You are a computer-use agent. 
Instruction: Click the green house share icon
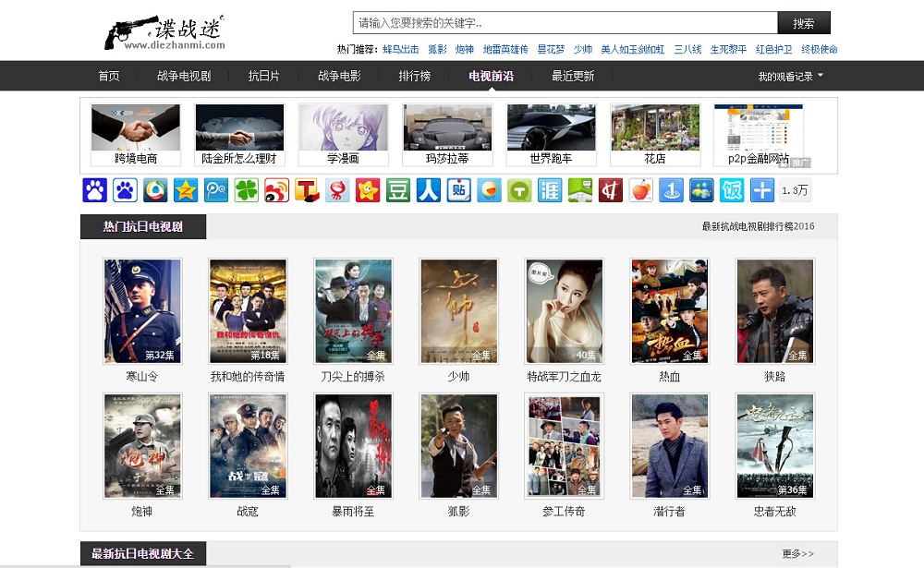click(x=580, y=190)
